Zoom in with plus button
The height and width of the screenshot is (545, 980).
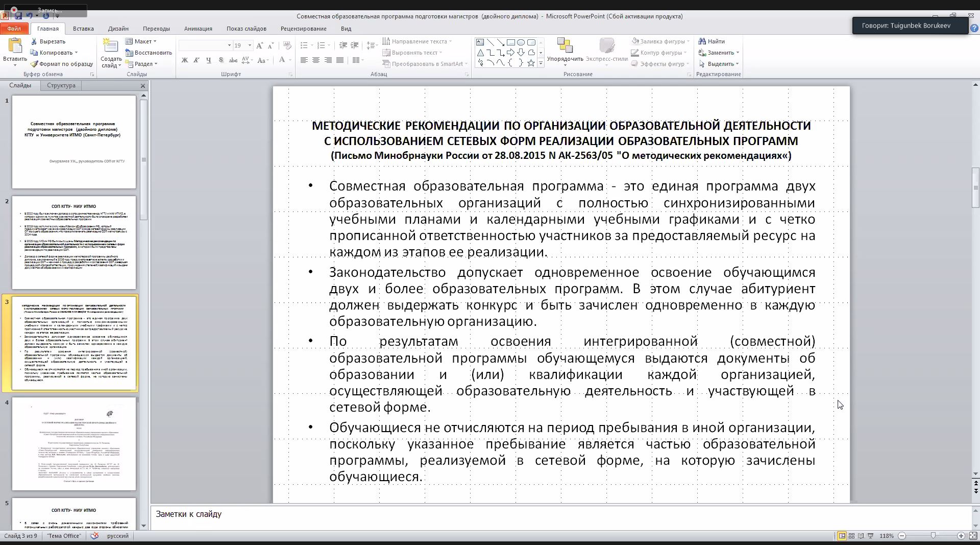tap(961, 536)
